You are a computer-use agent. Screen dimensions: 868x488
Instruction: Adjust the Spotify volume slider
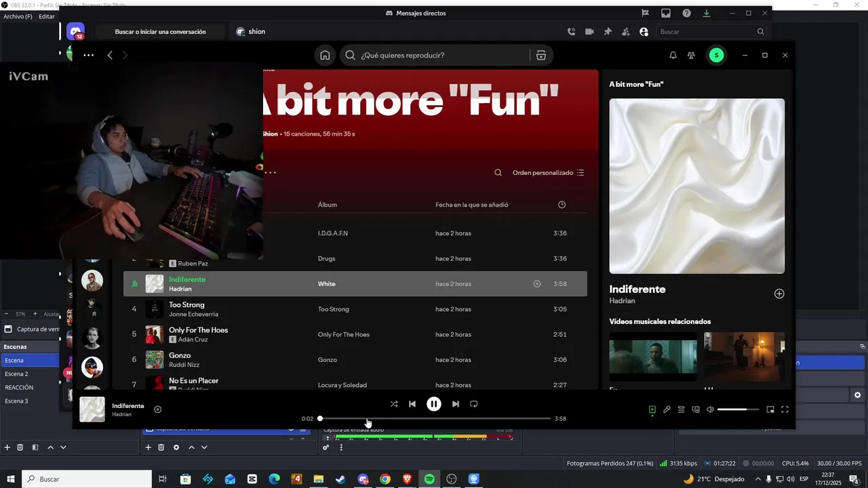click(738, 409)
